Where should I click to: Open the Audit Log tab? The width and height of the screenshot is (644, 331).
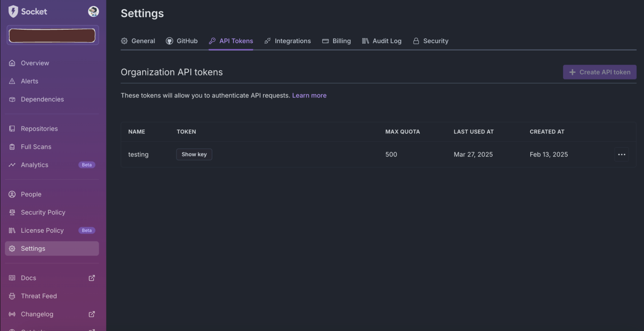pyautogui.click(x=382, y=41)
